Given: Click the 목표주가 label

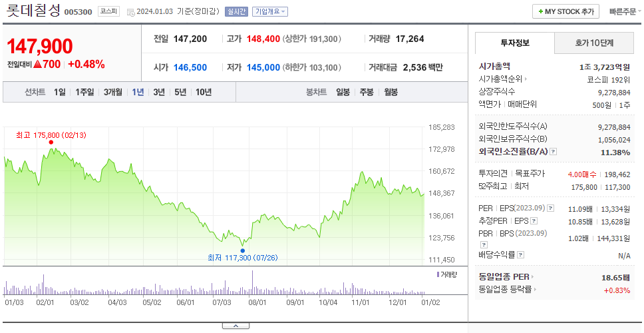Looking at the screenshot, I should [x=530, y=174].
